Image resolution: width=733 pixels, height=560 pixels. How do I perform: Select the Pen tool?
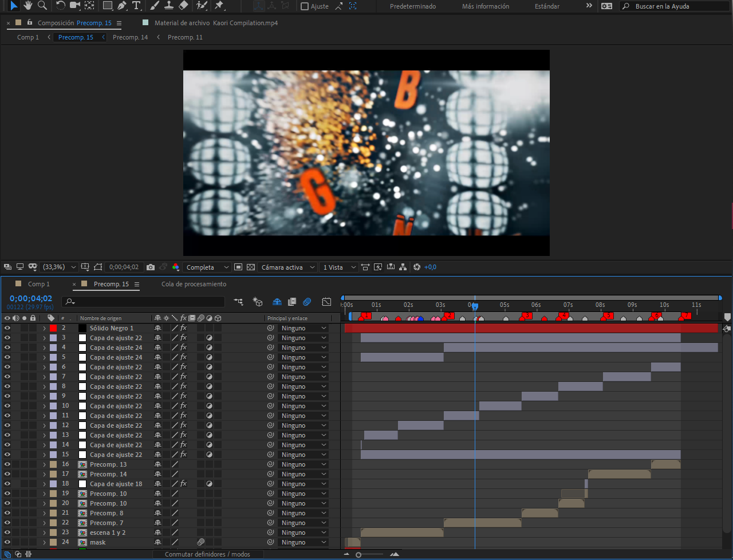[x=122, y=6]
